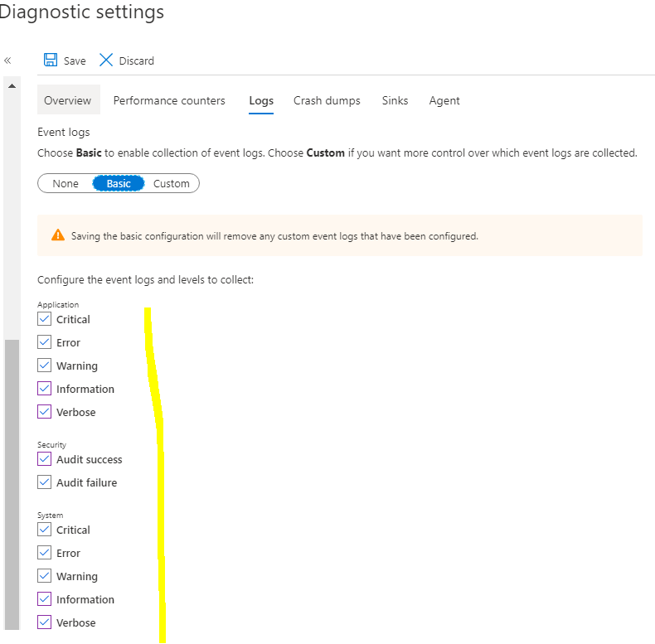Click 'Configure the event logs and levels' text

[x=145, y=279]
